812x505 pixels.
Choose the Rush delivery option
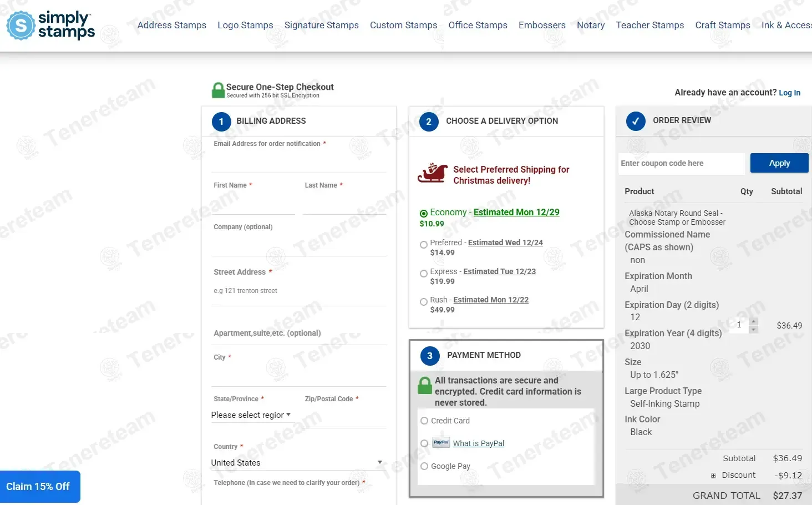click(424, 302)
